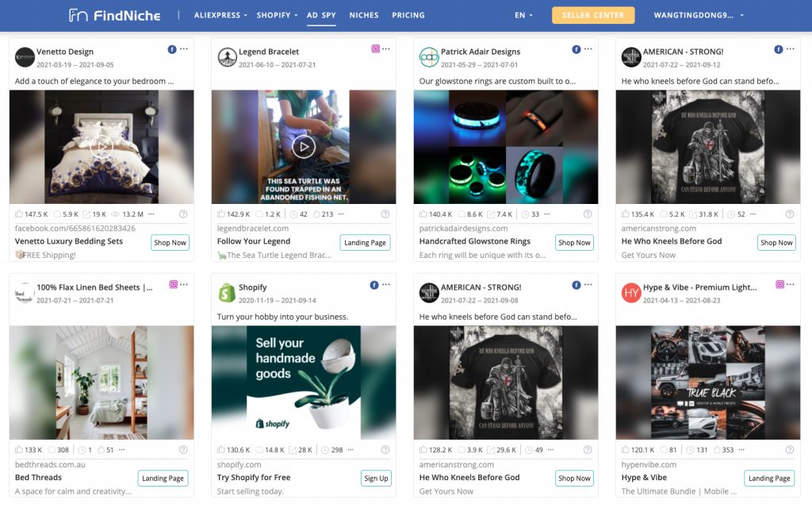The image size is (812, 508).
Task: Switch to the AD SPY tab
Action: click(321, 16)
